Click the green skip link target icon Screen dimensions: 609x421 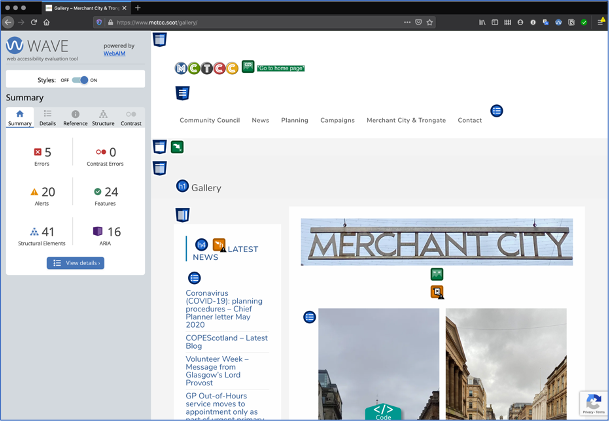[177, 147]
